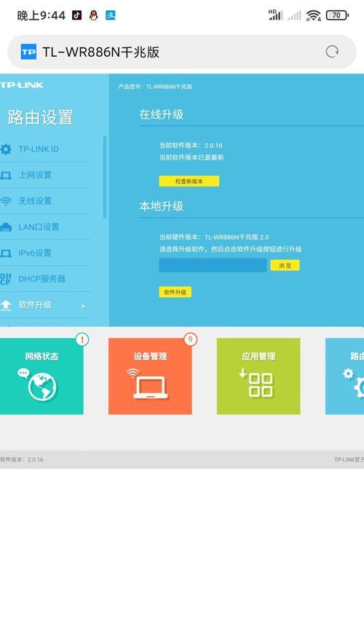Image resolution: width=364 pixels, height=631 pixels.
Task: Open the 上网设置 menu item
Action: click(45, 175)
